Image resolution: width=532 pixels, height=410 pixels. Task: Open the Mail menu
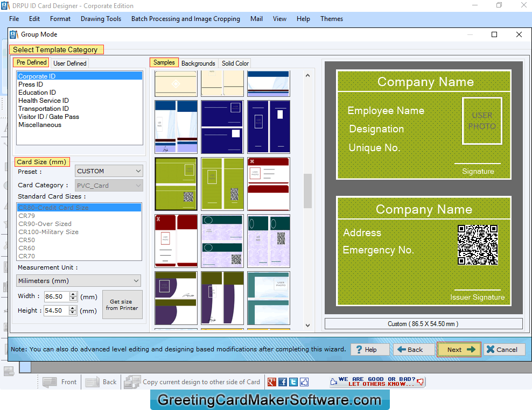[x=256, y=19]
